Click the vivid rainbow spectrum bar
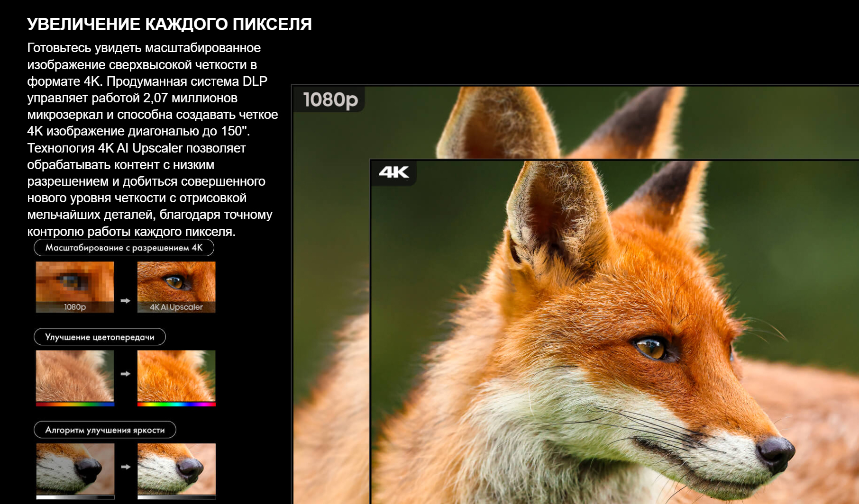Image resolution: width=859 pixels, height=504 pixels. 176,405
